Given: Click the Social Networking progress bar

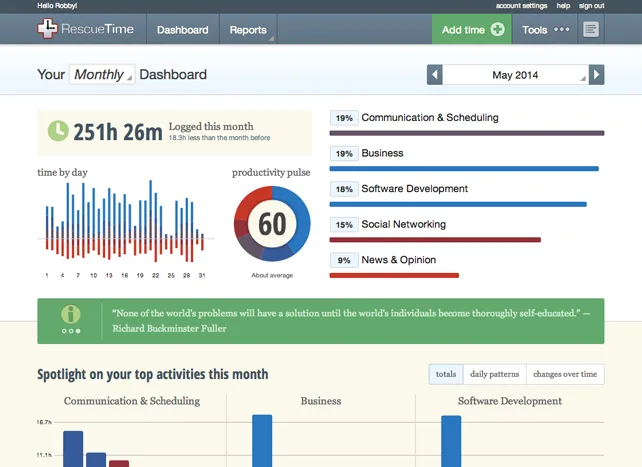Looking at the screenshot, I should tap(435, 240).
